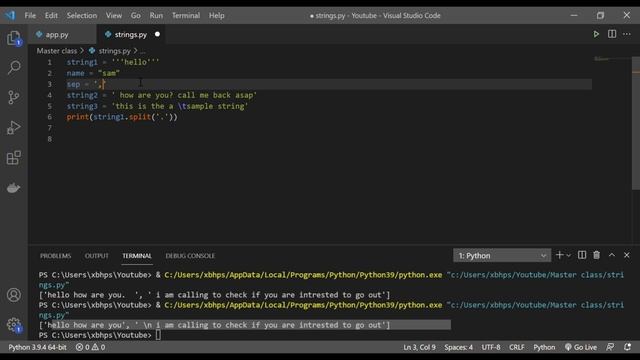
Task: Open the File menu
Action: click(30, 16)
